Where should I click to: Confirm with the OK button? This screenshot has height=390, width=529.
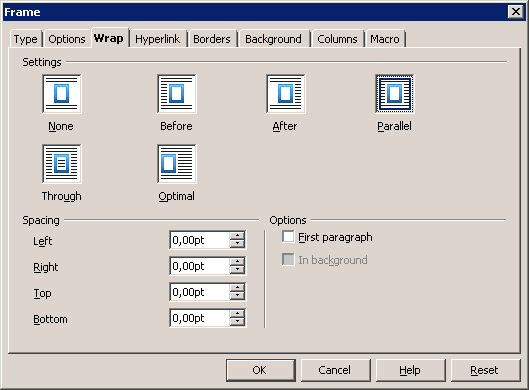pyautogui.click(x=260, y=370)
